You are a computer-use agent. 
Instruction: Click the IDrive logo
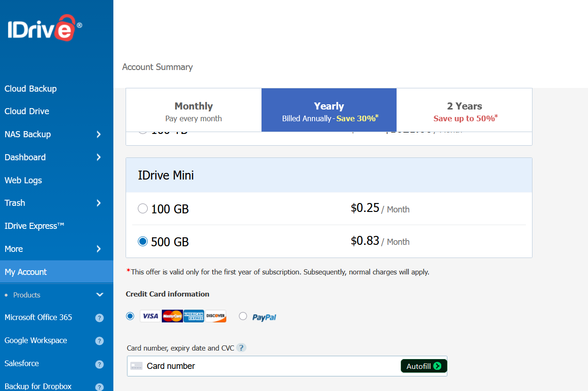click(45, 28)
